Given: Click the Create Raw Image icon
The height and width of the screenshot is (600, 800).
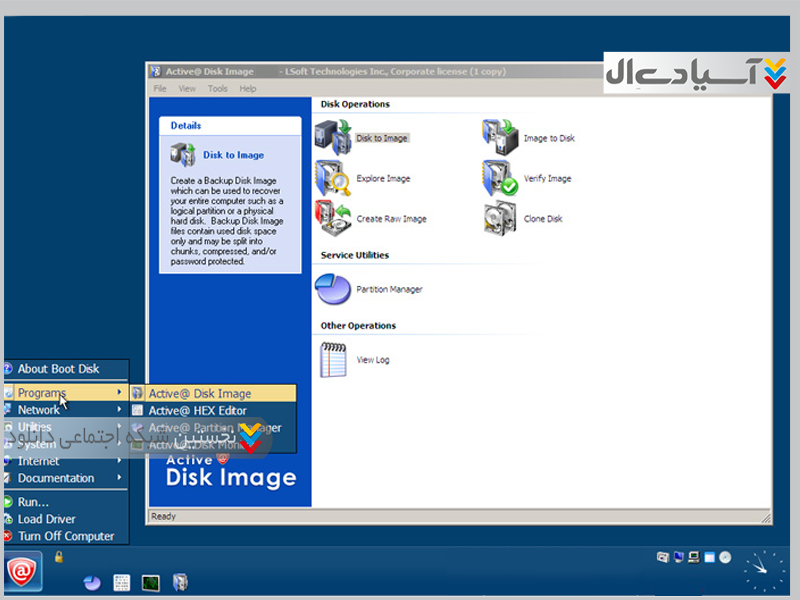Looking at the screenshot, I should point(333,218).
